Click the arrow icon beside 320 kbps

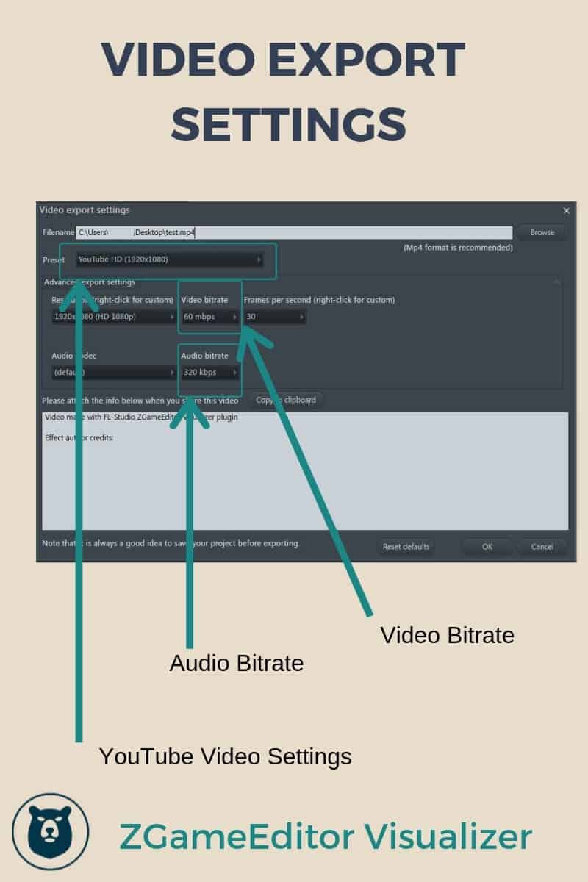(x=234, y=373)
